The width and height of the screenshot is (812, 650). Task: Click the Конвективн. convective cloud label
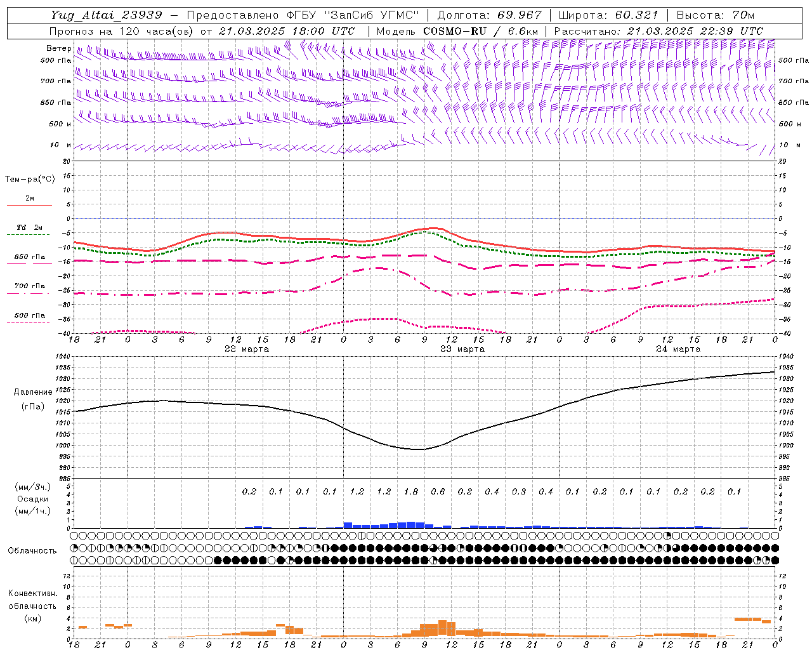coord(32,594)
